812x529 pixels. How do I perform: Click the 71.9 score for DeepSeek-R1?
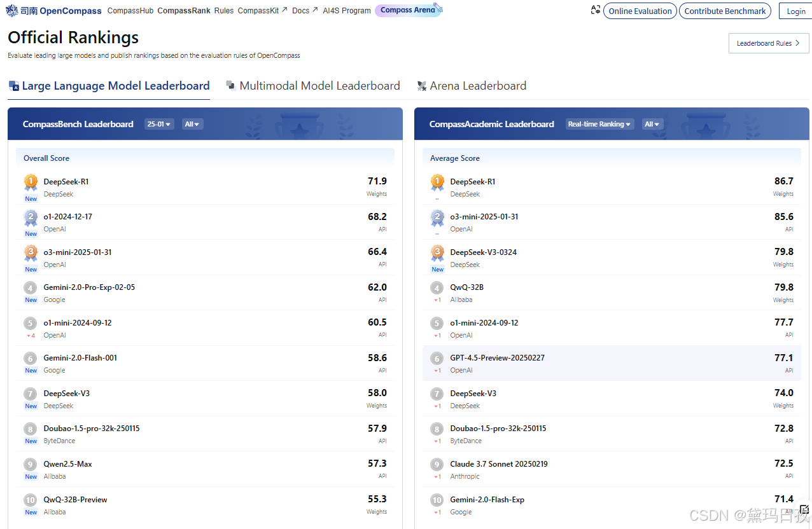[377, 181]
